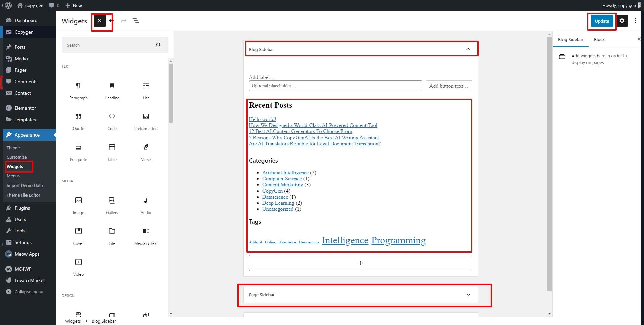The width and height of the screenshot is (644, 325).
Task: Open the CopyGen category link
Action: pyautogui.click(x=272, y=191)
